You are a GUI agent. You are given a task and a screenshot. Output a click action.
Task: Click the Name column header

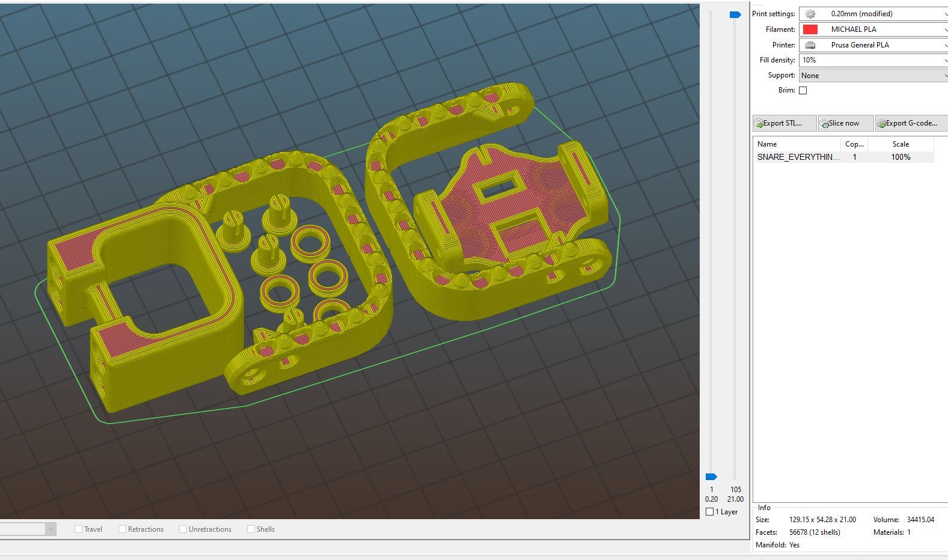tap(797, 144)
